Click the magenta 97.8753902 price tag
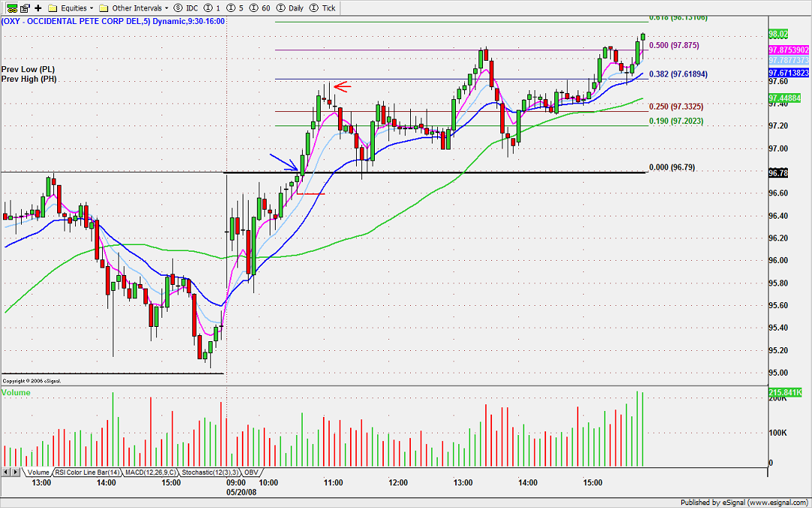This screenshot has height=508, width=812. 788,50
